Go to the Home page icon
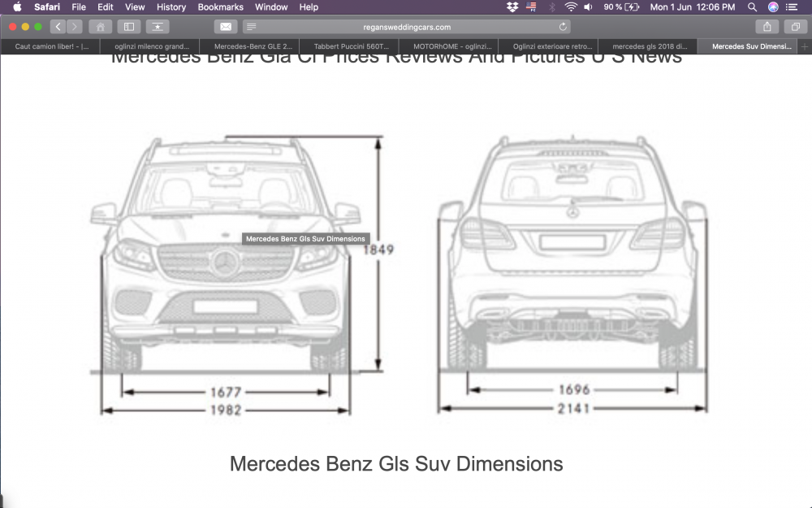812x508 pixels. click(x=101, y=27)
